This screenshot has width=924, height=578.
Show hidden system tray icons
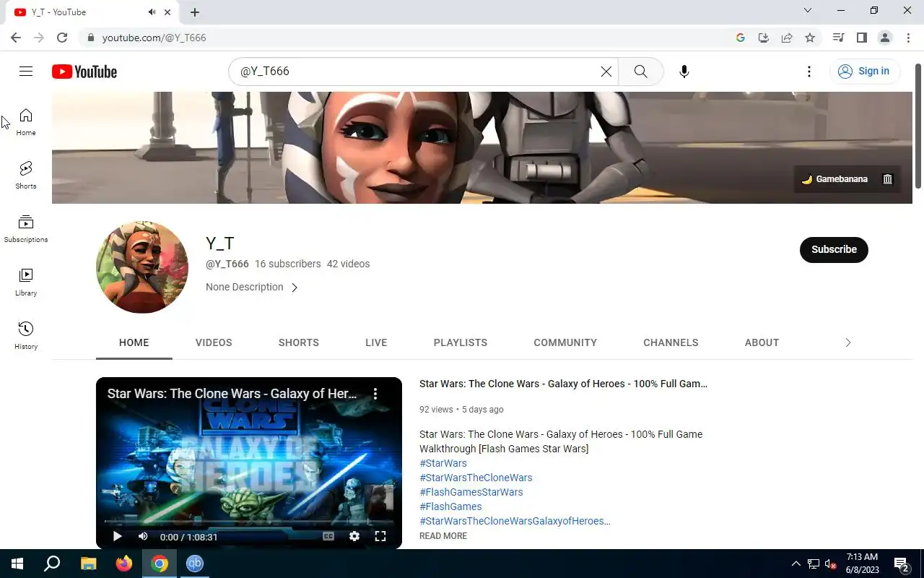tap(796, 564)
